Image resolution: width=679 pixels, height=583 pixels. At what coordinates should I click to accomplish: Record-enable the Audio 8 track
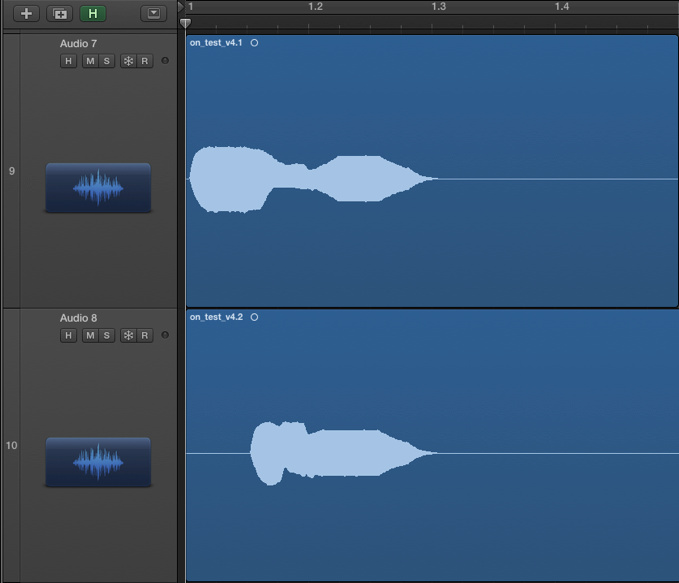[x=145, y=335]
